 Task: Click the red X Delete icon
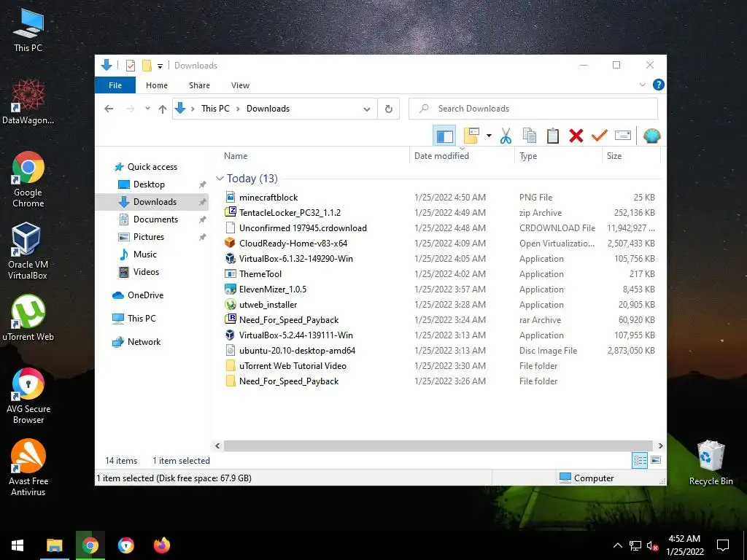(576, 136)
